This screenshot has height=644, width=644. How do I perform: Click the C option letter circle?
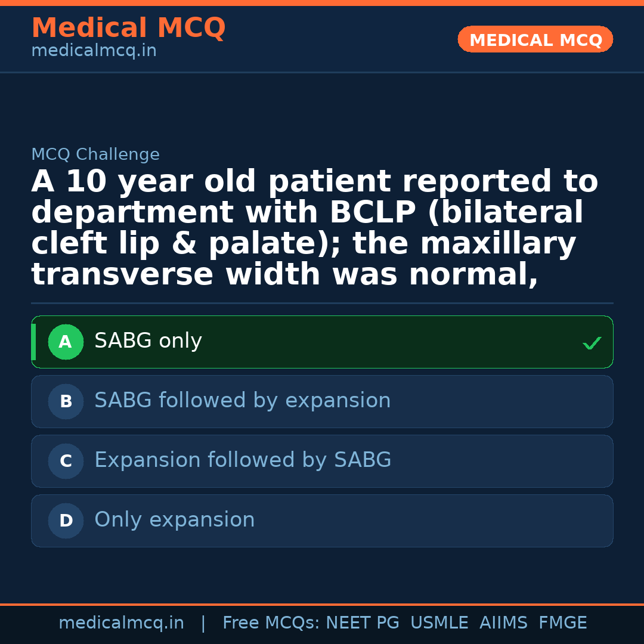[x=66, y=462]
